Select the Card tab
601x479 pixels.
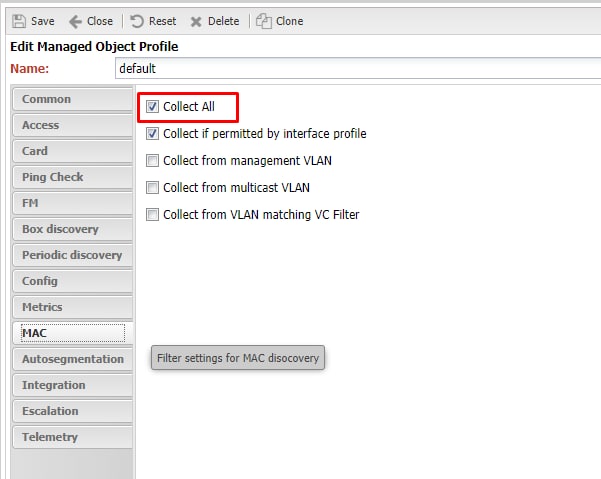click(x=72, y=151)
